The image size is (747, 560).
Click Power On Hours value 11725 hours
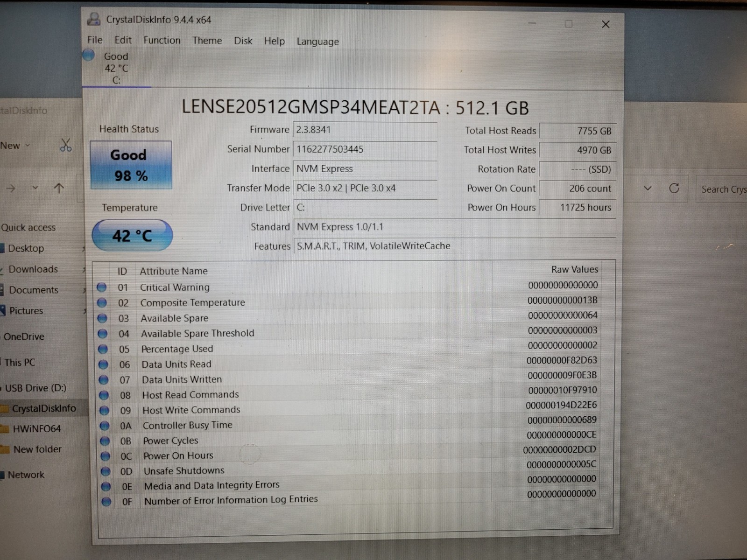578,208
